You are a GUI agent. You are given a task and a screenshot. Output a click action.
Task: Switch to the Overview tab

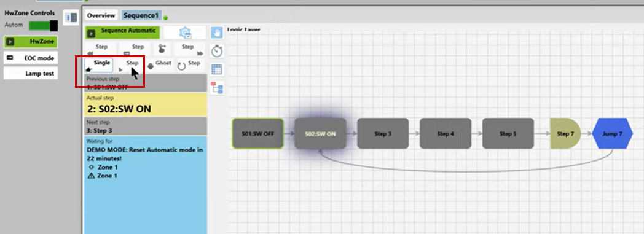[101, 15]
